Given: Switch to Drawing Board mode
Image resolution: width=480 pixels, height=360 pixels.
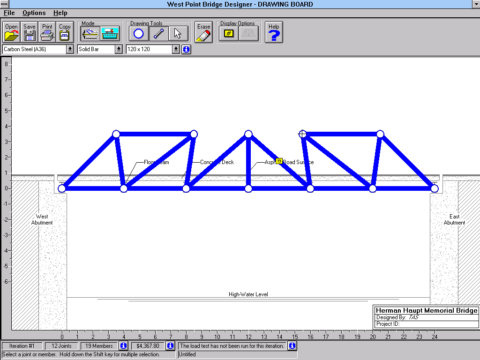Looking at the screenshot, I should (90, 34).
